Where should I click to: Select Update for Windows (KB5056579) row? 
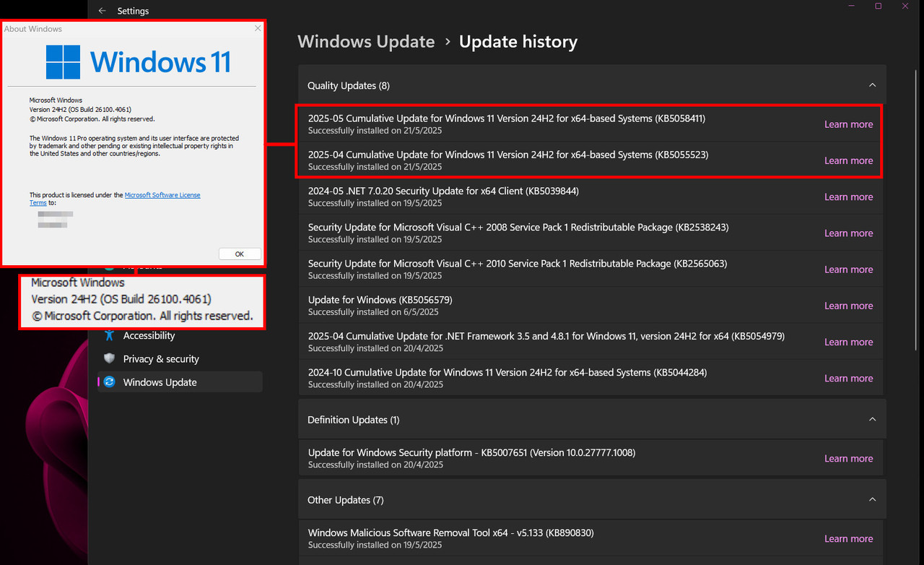click(592, 306)
